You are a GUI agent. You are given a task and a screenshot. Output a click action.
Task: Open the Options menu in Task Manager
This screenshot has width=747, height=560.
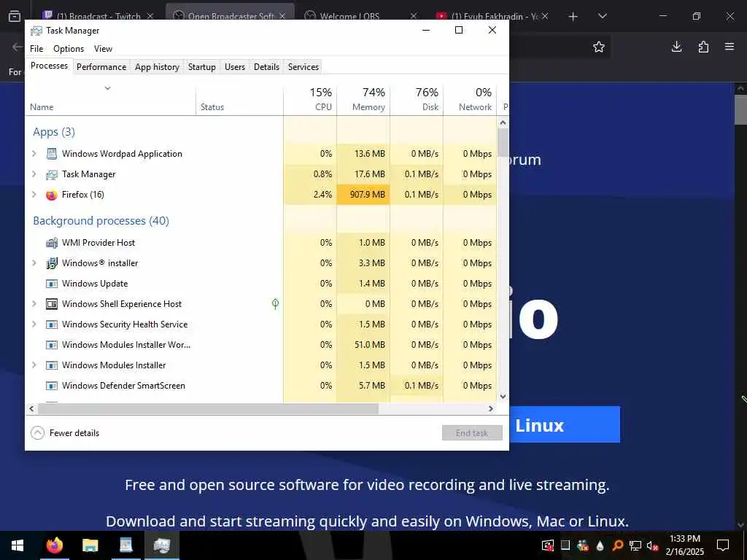(x=69, y=49)
